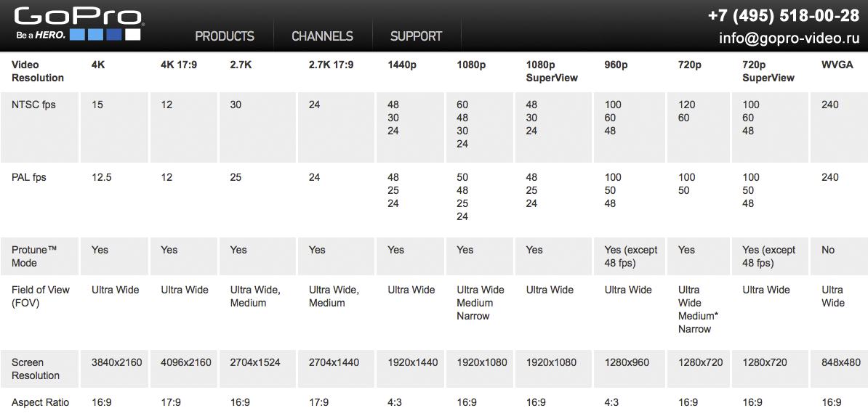Select the 2.7K 17:9 column header
Viewport: 868px width, 419px height.
pos(331,65)
